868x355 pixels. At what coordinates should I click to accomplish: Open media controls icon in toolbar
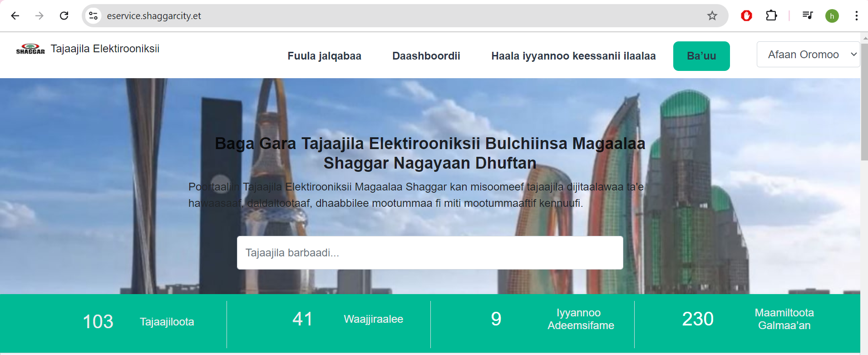(807, 16)
